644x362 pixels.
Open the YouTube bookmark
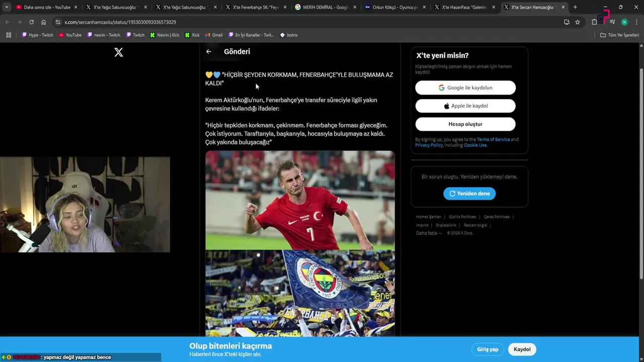(x=70, y=35)
